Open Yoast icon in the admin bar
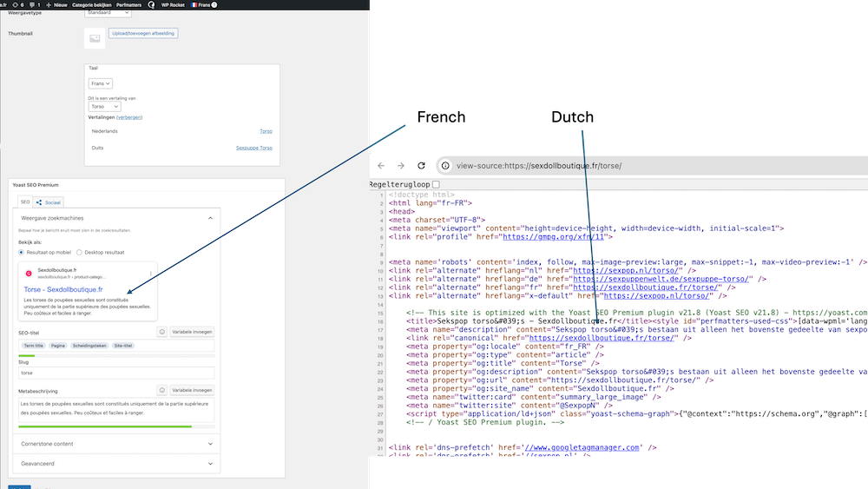This screenshot has height=489, width=868. click(x=152, y=5)
